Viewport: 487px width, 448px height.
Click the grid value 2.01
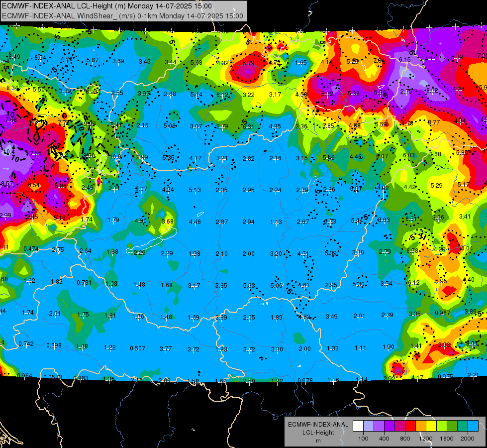[x=359, y=316]
